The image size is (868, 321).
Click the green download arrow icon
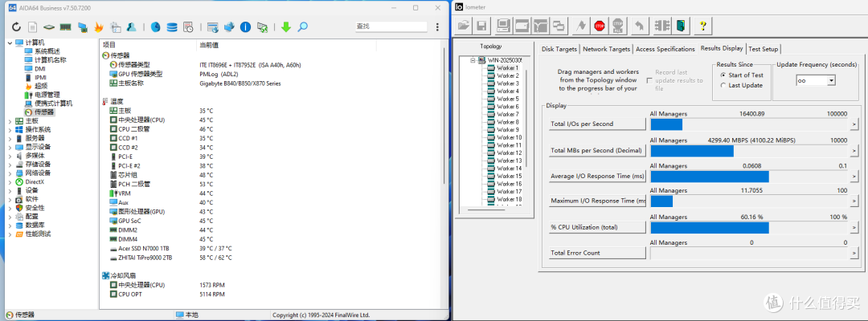click(x=285, y=26)
